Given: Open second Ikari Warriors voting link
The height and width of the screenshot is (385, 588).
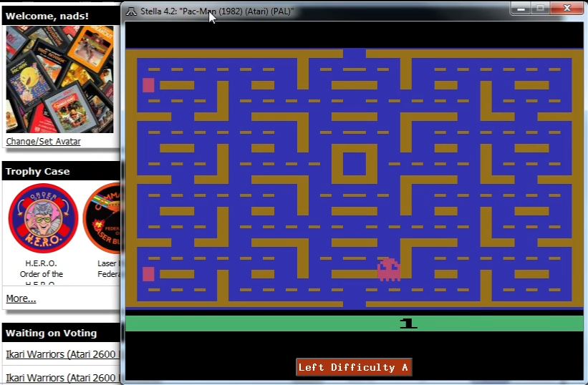Looking at the screenshot, I should pyautogui.click(x=62, y=378).
